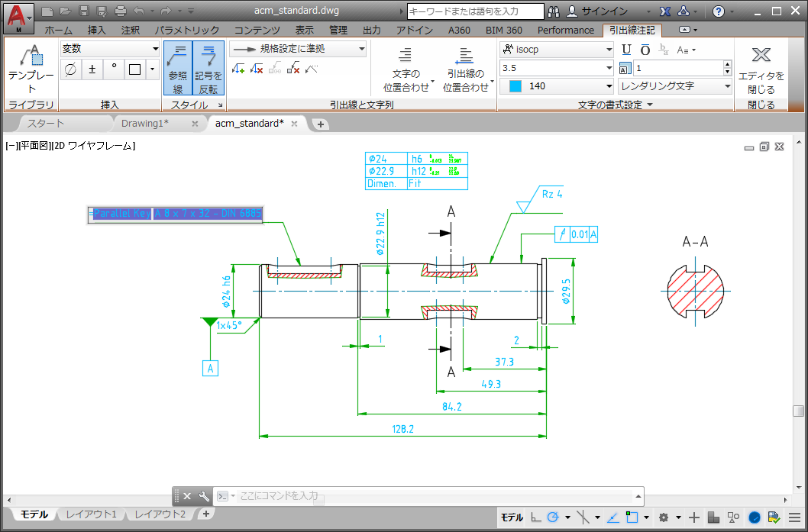The image size is (808, 532).
Task: Open the AutoCAD application menu button
Action: pos(19,18)
